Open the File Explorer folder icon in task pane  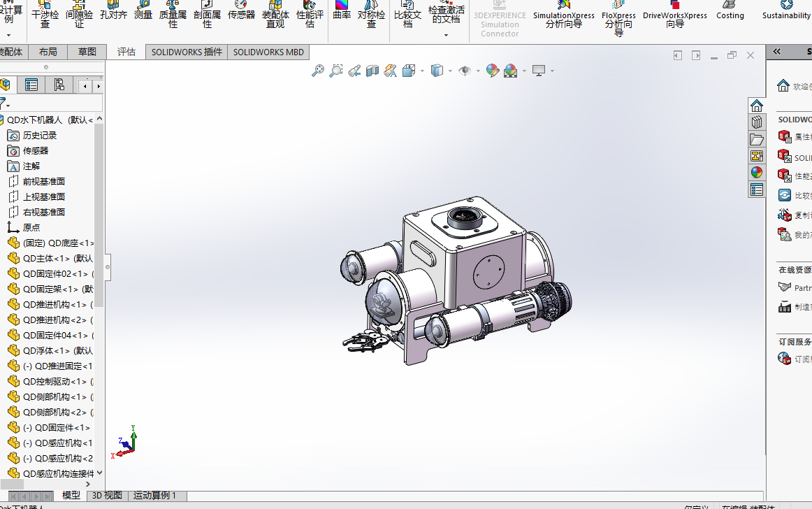click(x=757, y=139)
